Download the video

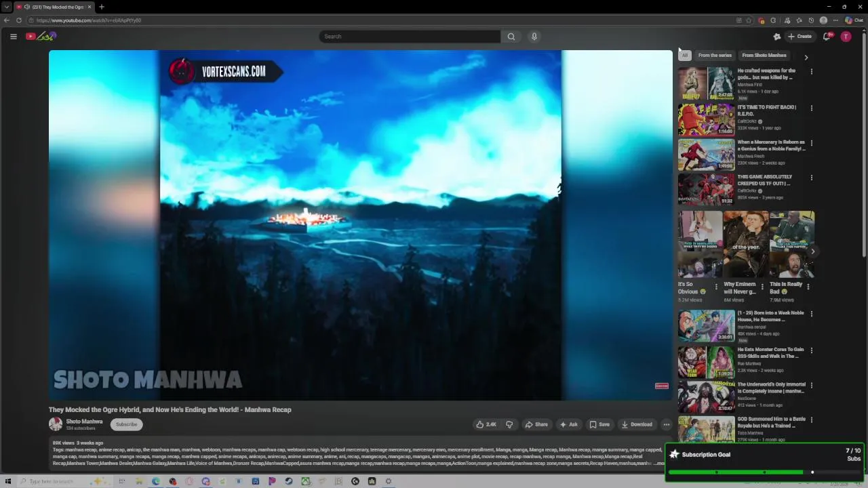pos(637,424)
